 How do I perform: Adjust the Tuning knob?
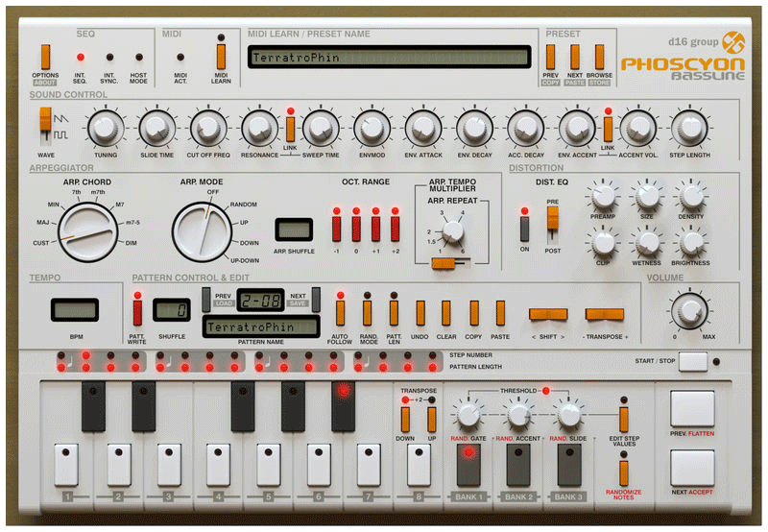[x=106, y=128]
